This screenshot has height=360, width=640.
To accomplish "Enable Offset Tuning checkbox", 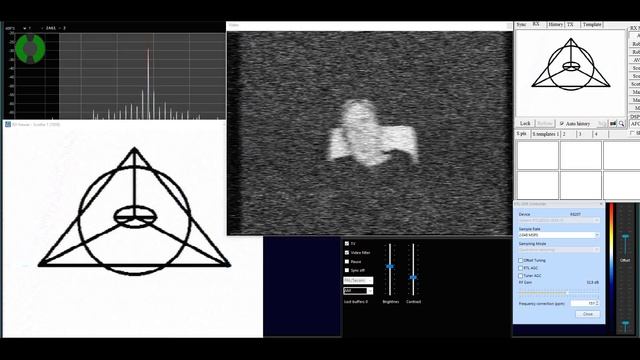I will point(520,260).
